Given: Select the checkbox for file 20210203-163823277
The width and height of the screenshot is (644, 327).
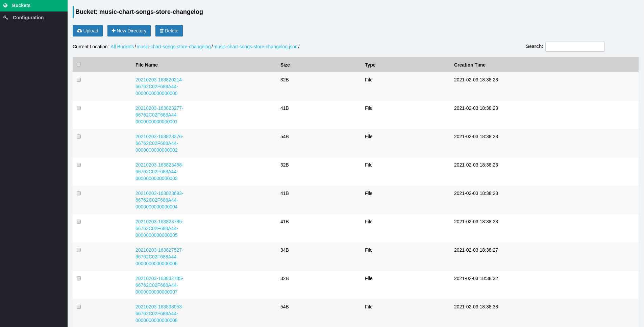Looking at the screenshot, I should click(x=79, y=108).
